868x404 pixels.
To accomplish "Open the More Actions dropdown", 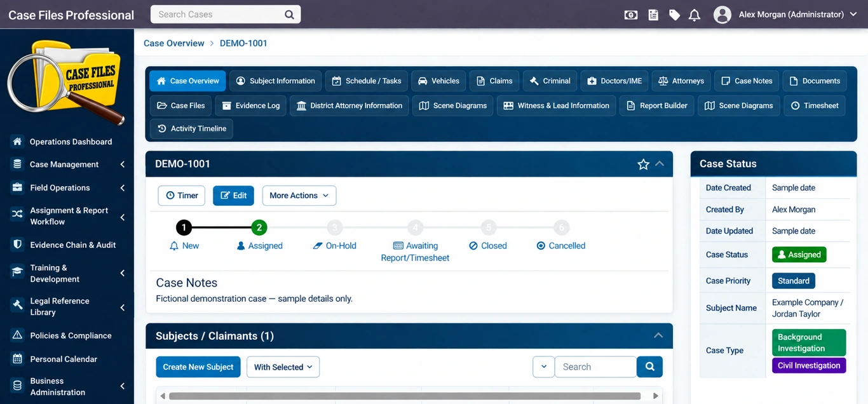I will [x=299, y=196].
